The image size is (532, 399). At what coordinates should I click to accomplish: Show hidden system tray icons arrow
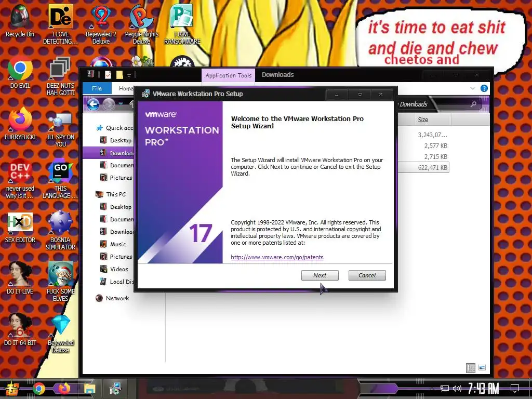[432, 389]
